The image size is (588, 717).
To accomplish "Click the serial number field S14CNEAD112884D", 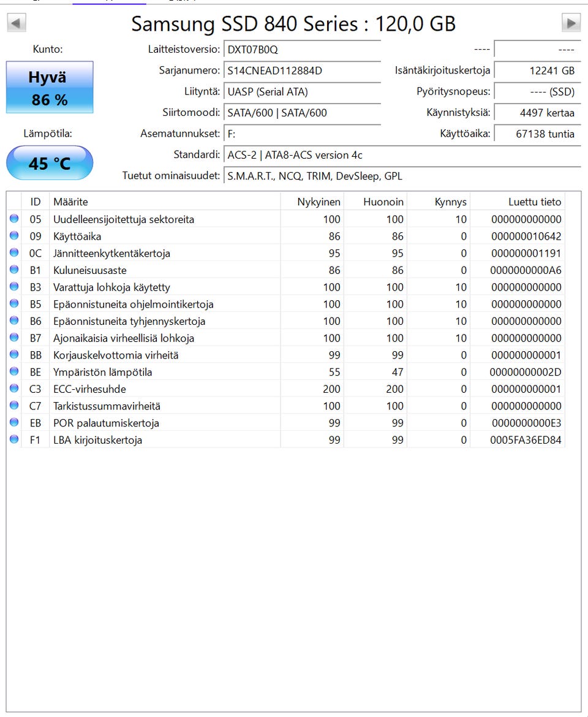I will click(302, 70).
